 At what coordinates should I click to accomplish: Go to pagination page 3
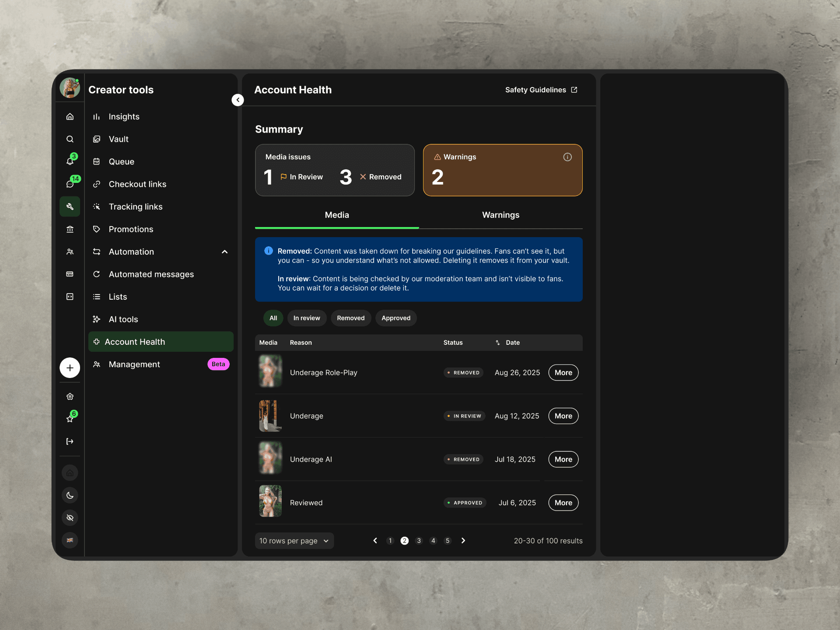[419, 541]
